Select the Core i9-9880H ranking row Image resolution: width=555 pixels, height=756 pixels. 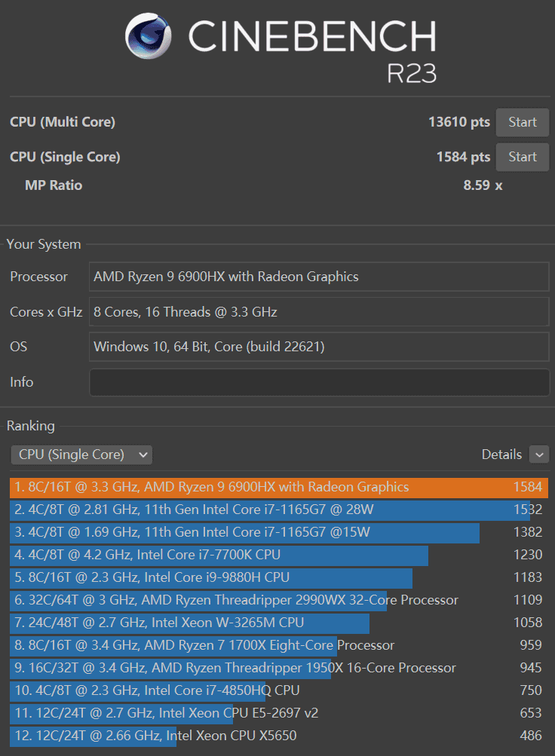coord(277,577)
